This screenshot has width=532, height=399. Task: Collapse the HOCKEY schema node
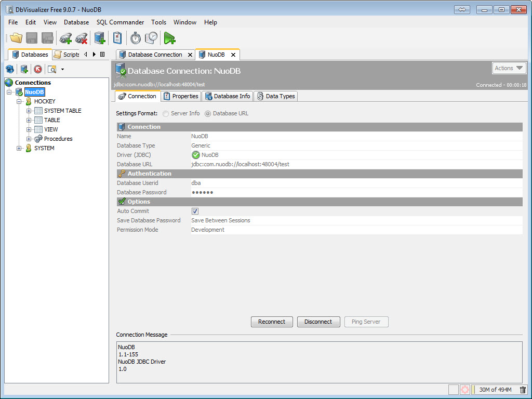coord(19,101)
